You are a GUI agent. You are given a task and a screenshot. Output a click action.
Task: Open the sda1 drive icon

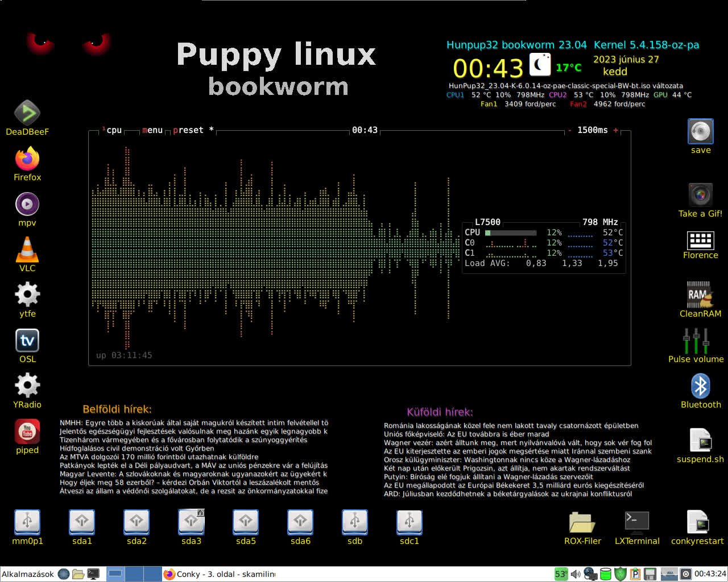click(x=82, y=522)
